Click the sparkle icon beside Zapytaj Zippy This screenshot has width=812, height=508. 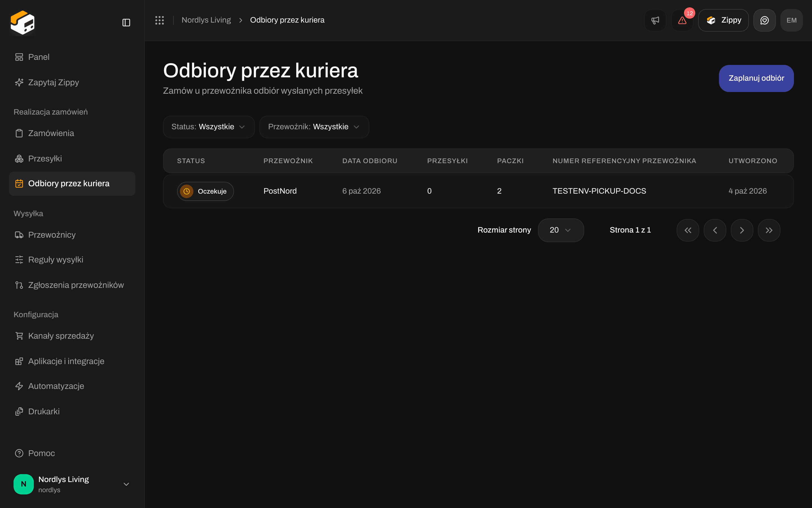pyautogui.click(x=19, y=82)
